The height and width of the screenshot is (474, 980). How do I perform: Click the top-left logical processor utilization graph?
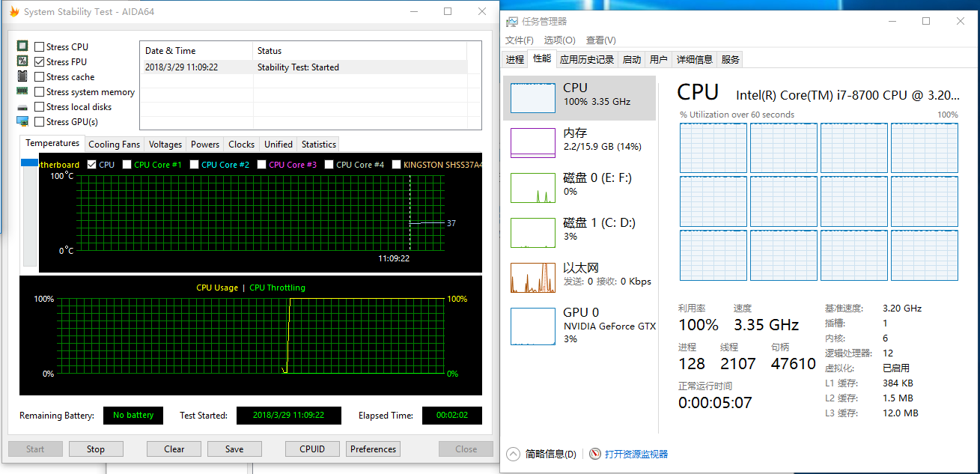[713, 148]
